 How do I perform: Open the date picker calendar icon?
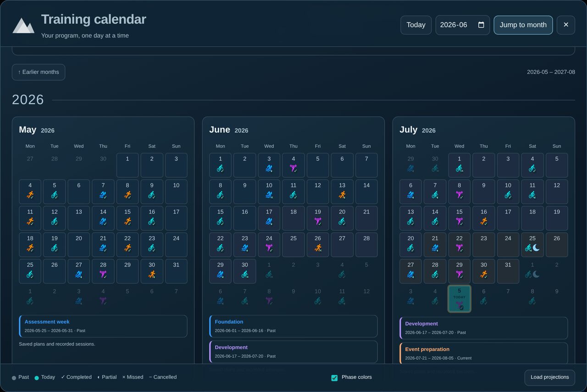coord(481,25)
